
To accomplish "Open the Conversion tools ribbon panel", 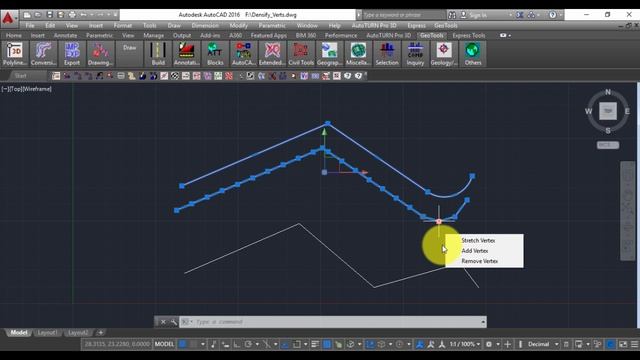I will click(x=43, y=53).
